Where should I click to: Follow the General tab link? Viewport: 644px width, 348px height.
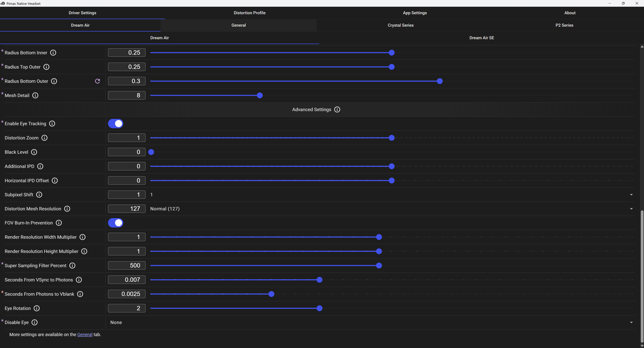(85, 335)
